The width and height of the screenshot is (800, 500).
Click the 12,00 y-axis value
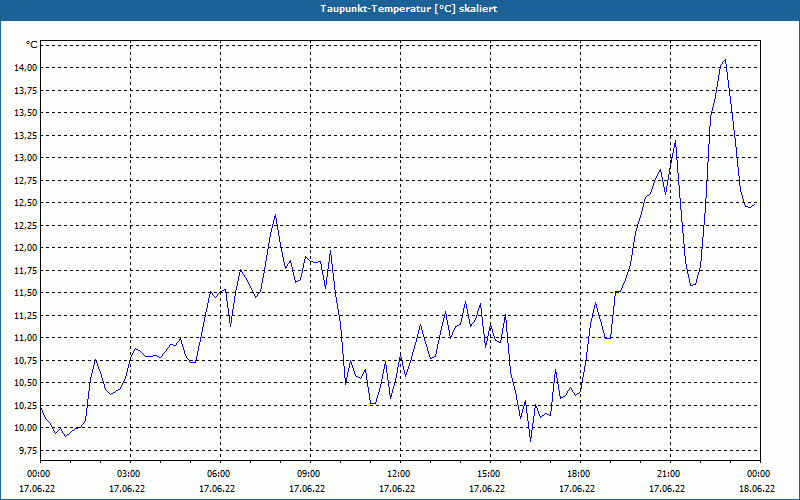pyautogui.click(x=26, y=247)
